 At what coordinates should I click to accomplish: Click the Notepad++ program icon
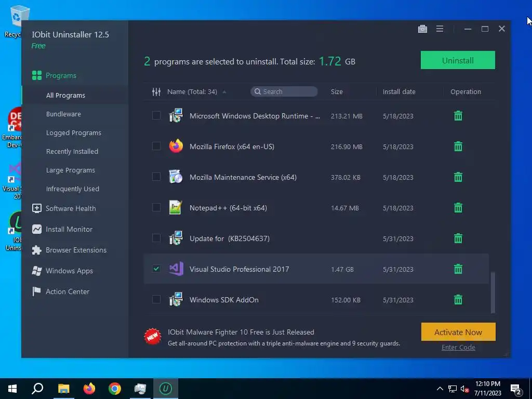point(176,208)
